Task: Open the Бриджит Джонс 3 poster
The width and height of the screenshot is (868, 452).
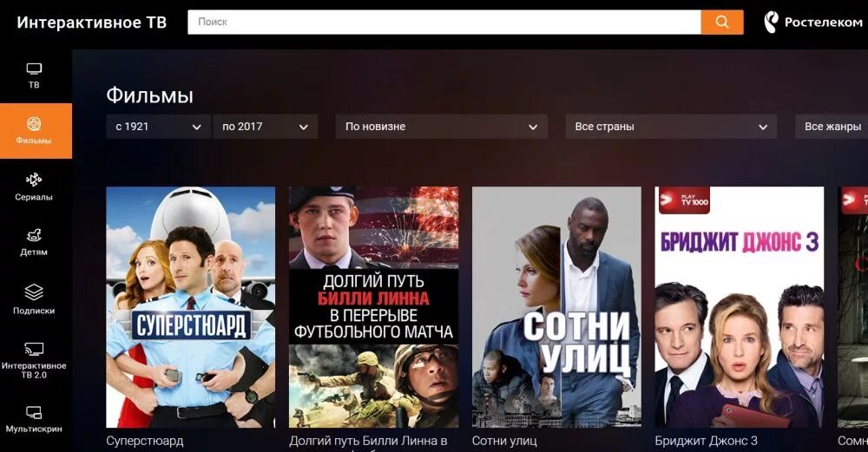Action: [x=739, y=307]
